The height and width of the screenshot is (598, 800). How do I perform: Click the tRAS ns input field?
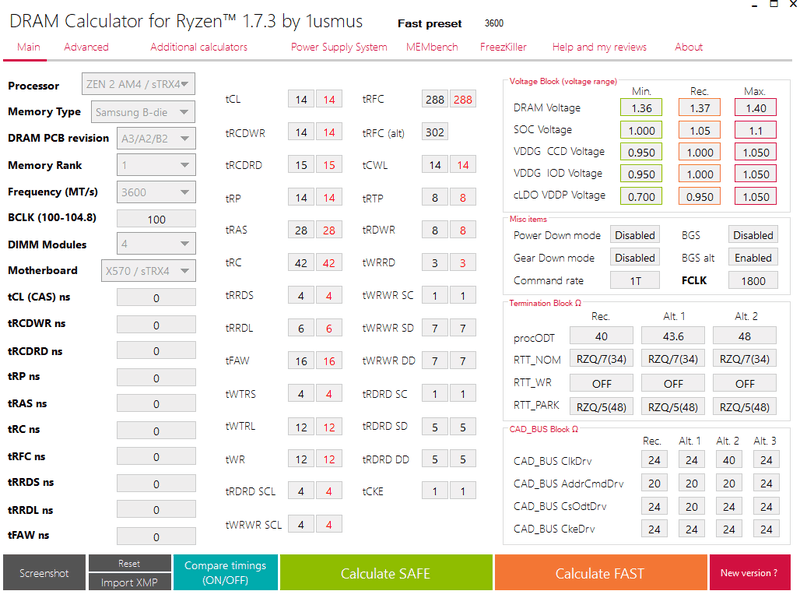pyautogui.click(x=156, y=404)
